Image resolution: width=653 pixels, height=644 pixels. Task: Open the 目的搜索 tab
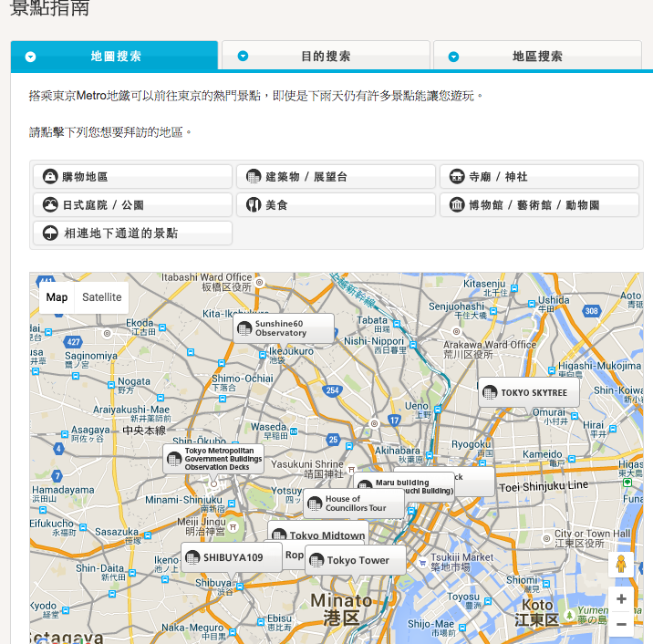(x=326, y=56)
